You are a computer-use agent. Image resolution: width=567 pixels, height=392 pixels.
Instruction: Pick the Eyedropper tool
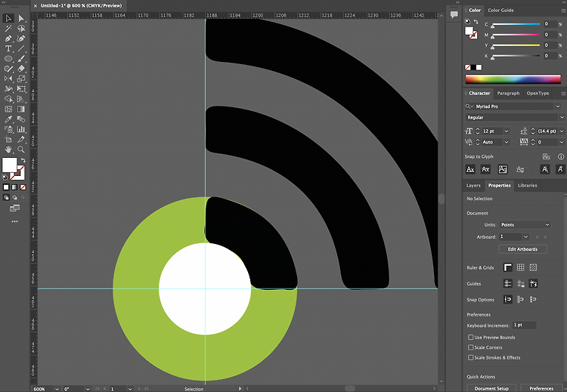[x=8, y=119]
